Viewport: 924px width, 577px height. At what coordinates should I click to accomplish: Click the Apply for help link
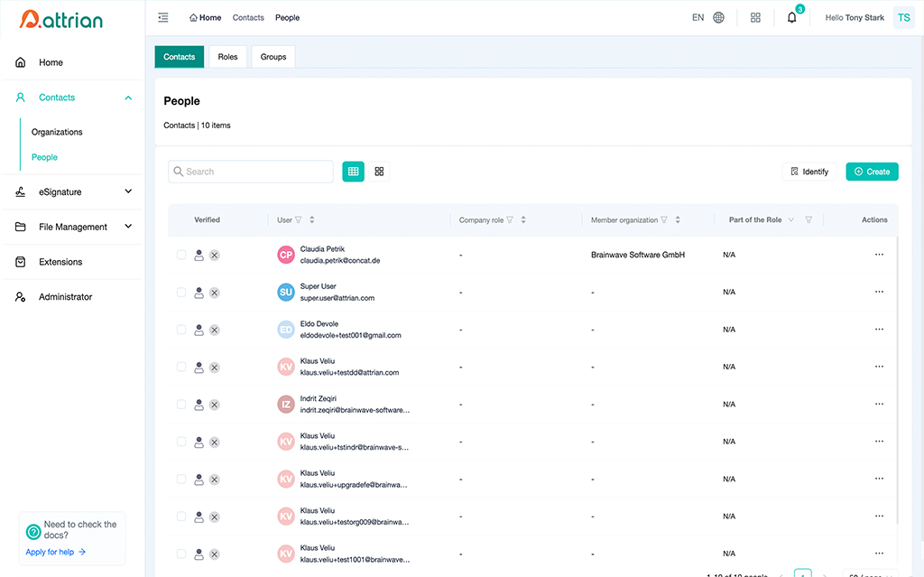(x=55, y=552)
